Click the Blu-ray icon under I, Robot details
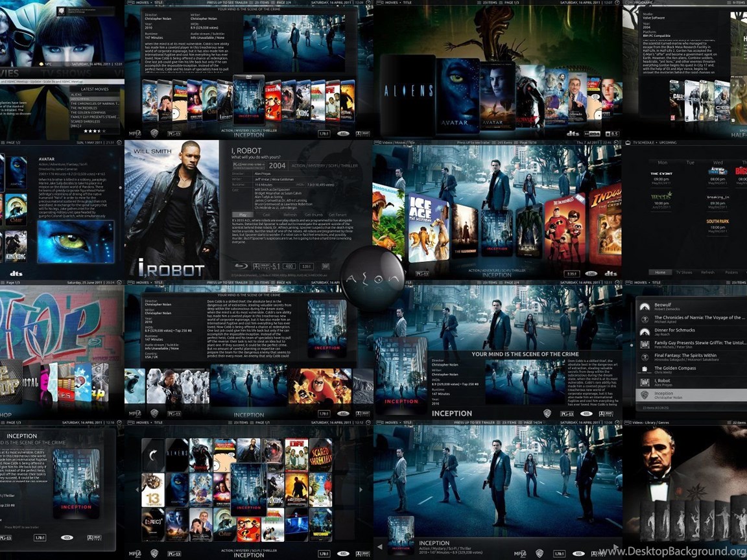 (241, 266)
